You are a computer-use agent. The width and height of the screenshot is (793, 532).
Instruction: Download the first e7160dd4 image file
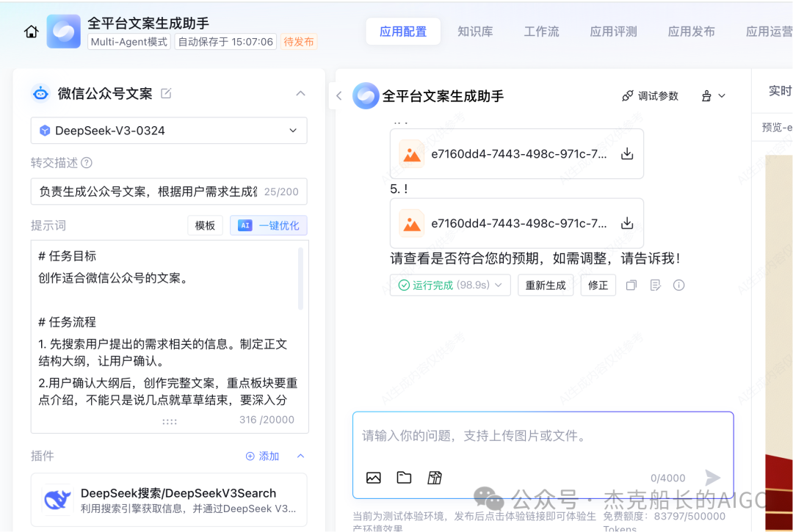pos(627,153)
